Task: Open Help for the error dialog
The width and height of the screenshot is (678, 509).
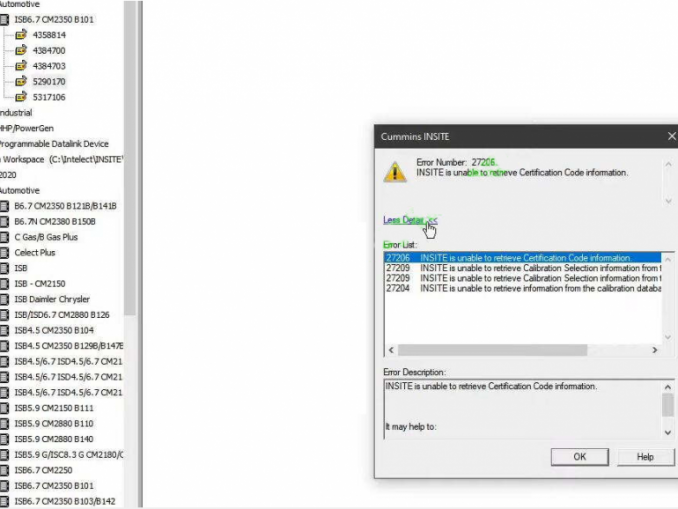Action: click(645, 457)
